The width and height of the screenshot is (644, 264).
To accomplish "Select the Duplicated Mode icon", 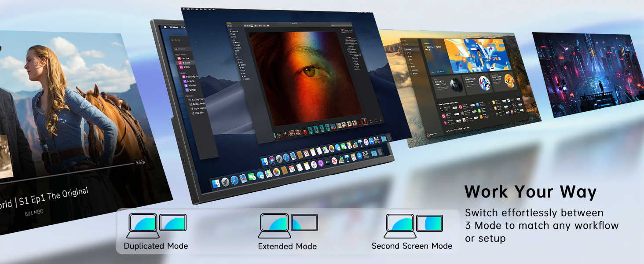I will 157,226.
